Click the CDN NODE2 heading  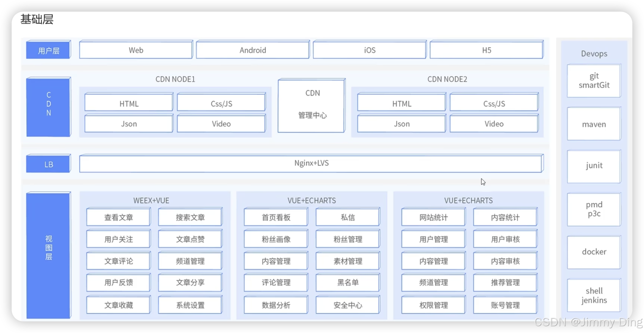point(447,79)
